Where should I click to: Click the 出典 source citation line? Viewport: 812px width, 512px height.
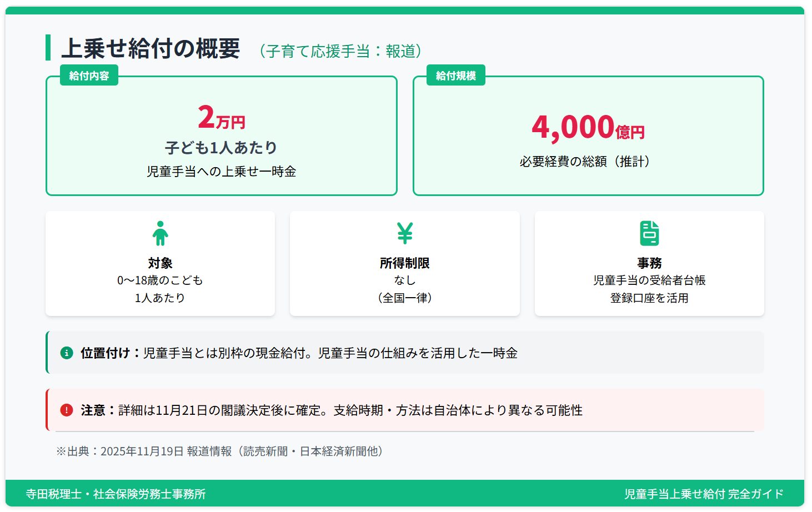tap(219, 451)
